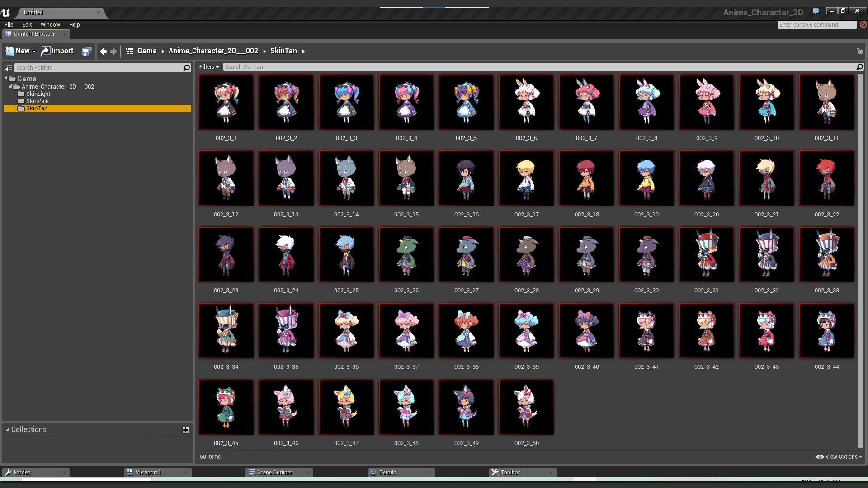Image resolution: width=868 pixels, height=488 pixels.
Task: Open the Import asset tool
Action: (x=57, y=51)
